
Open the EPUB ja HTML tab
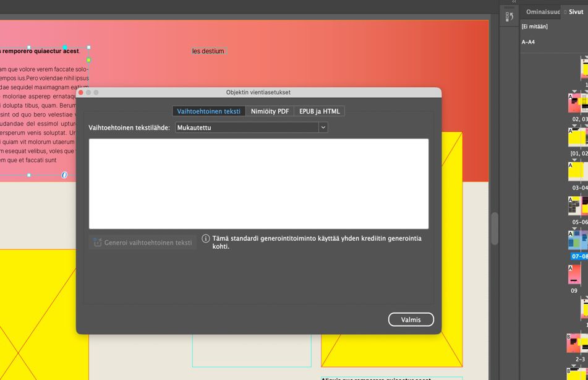click(320, 111)
